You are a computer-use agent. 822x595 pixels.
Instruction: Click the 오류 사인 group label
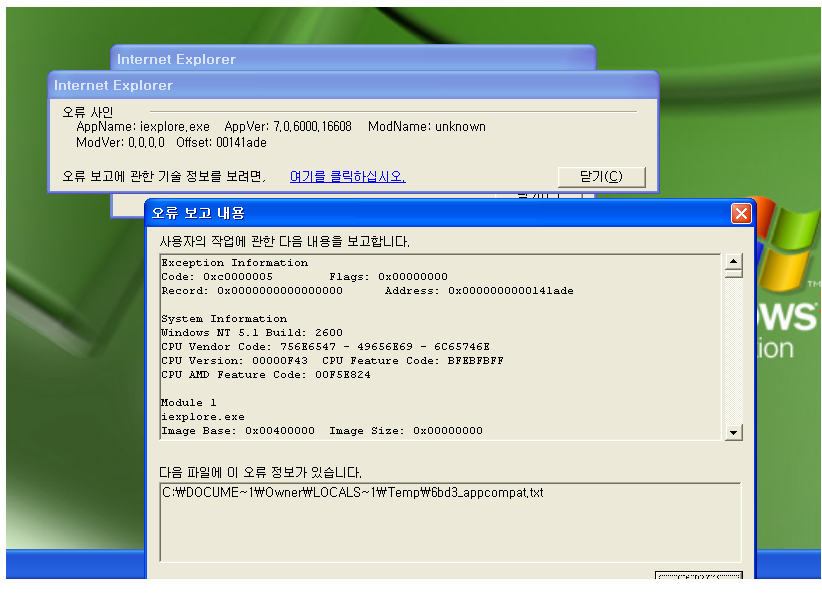coord(88,112)
